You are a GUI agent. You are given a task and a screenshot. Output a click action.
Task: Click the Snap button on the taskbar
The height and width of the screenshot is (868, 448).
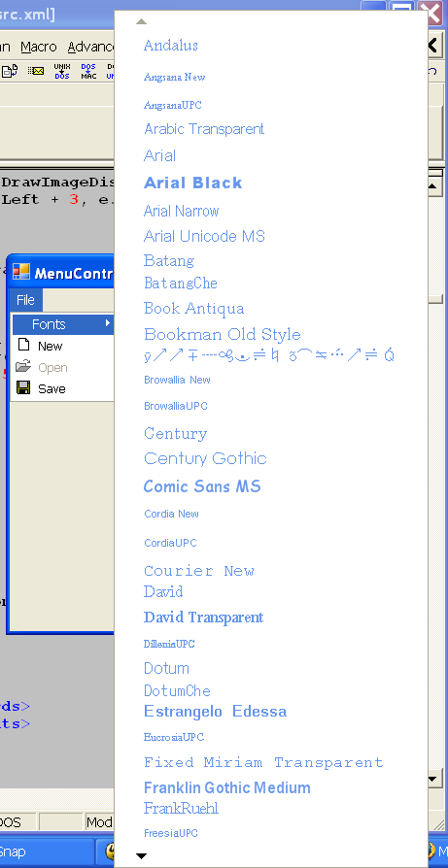47,851
